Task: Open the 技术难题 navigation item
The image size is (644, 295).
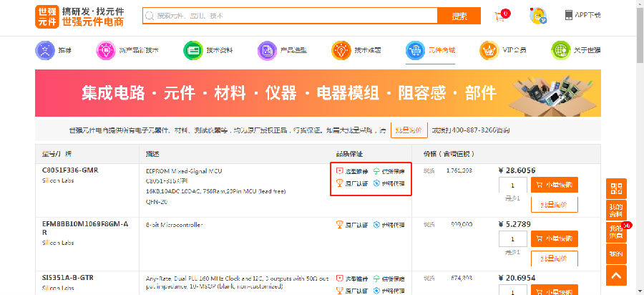Action: (x=356, y=50)
